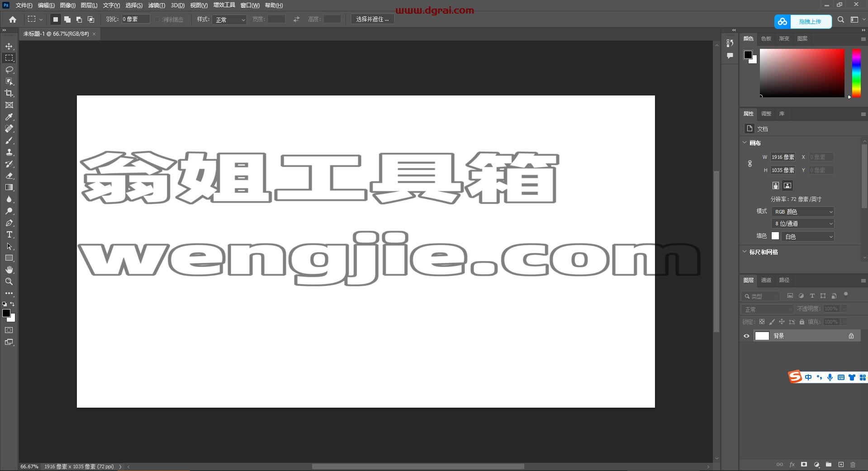Select the History Brush tool

pos(9,164)
